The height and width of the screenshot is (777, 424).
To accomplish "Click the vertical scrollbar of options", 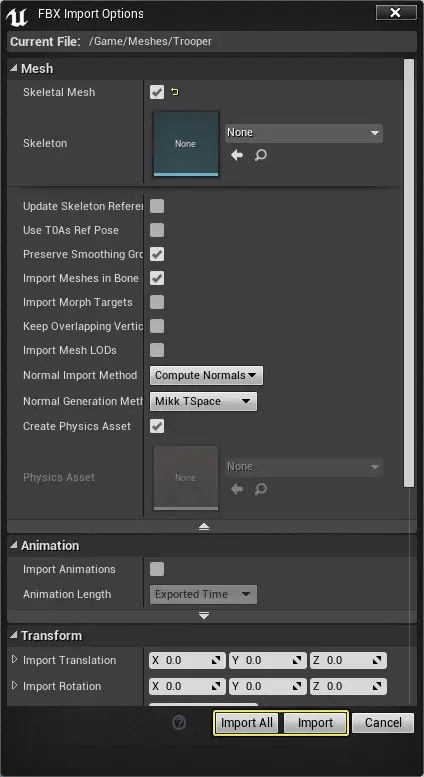I will point(409,274).
